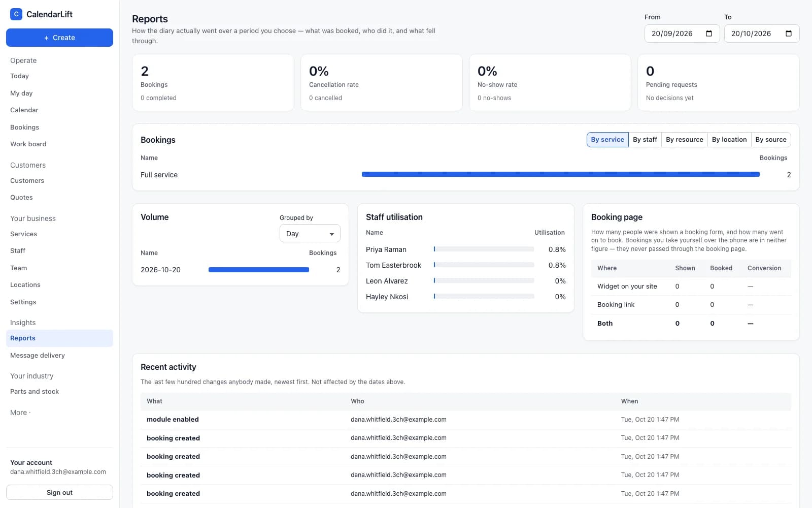Click the first booking created activity entry

[x=173, y=438]
